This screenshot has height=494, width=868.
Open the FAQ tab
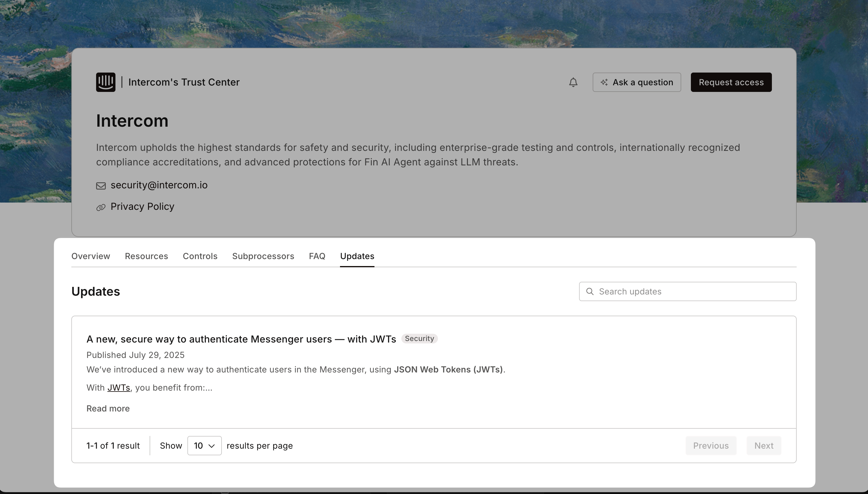[317, 256]
